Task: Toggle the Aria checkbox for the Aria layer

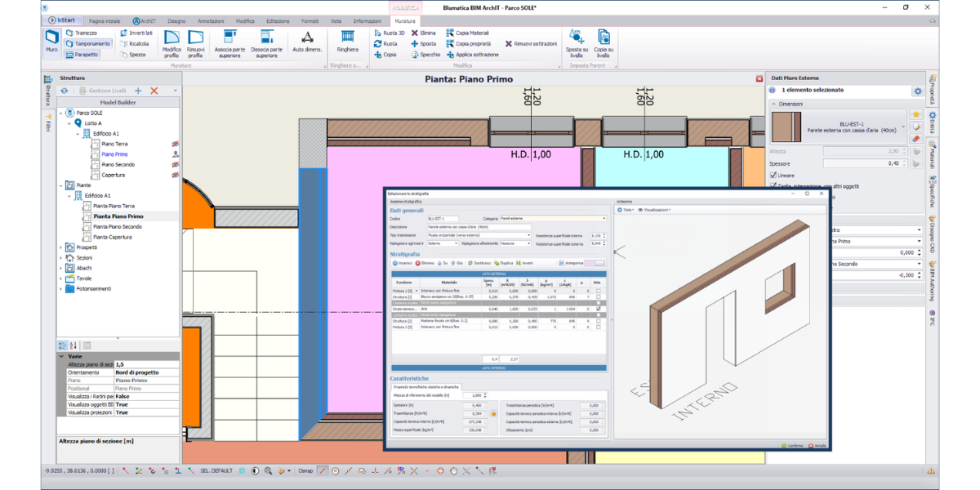Action: [x=599, y=309]
